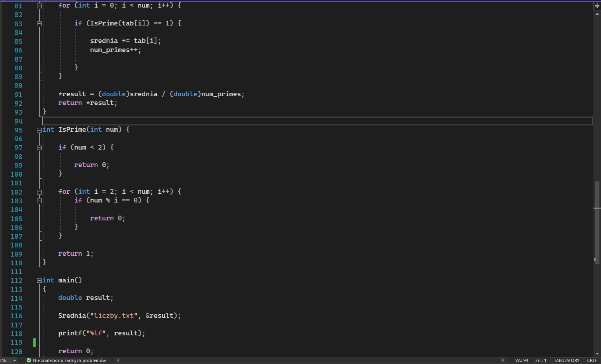
Task: Click the green no-problems checkmark icon
Action: 29,360
